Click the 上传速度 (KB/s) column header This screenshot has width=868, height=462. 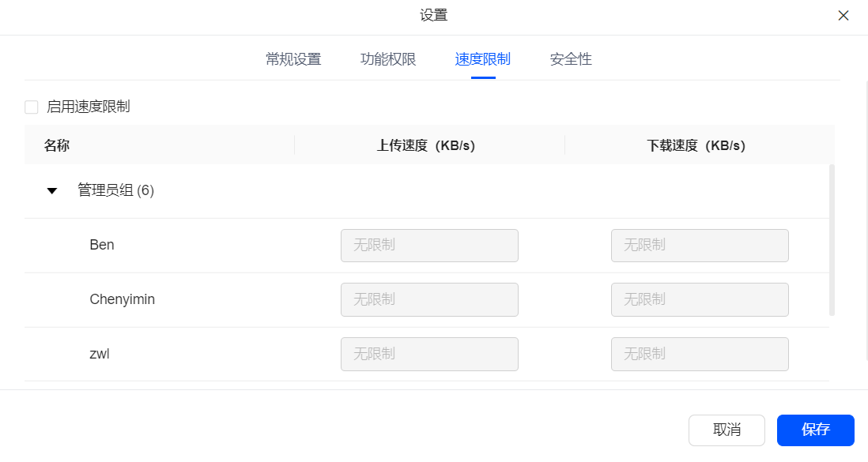425,145
